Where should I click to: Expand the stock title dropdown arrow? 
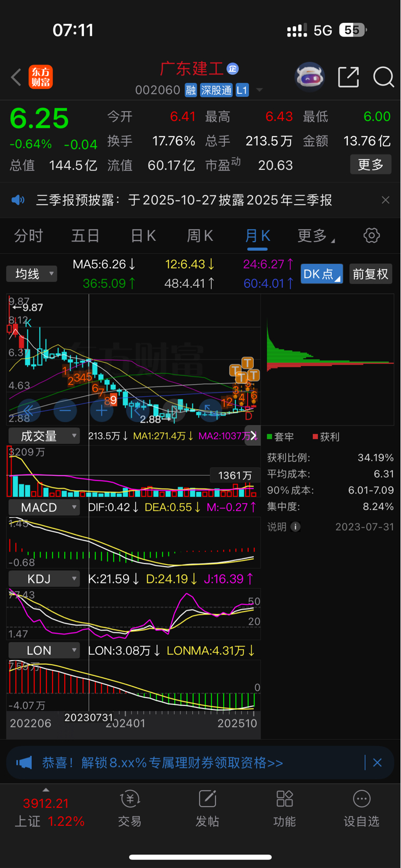259,91
